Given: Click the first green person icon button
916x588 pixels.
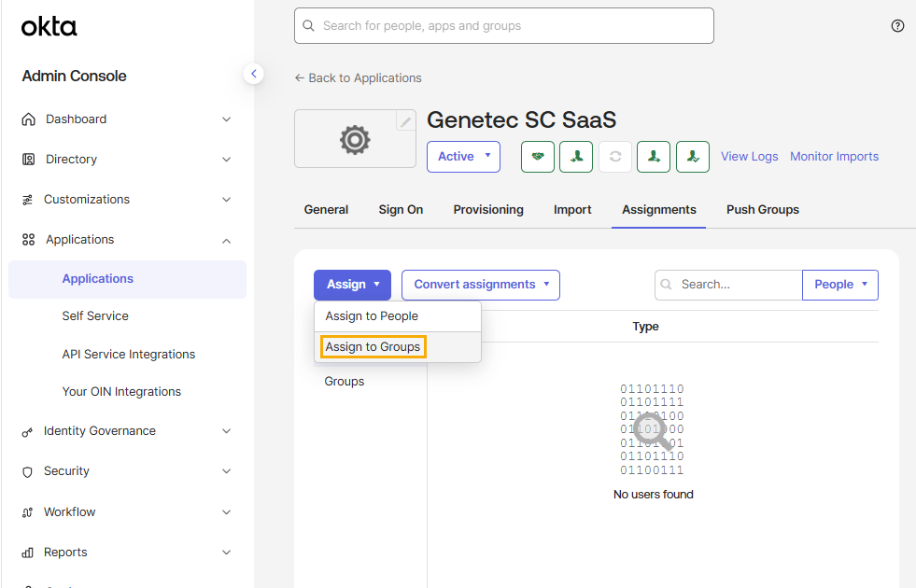Looking at the screenshot, I should (576, 157).
